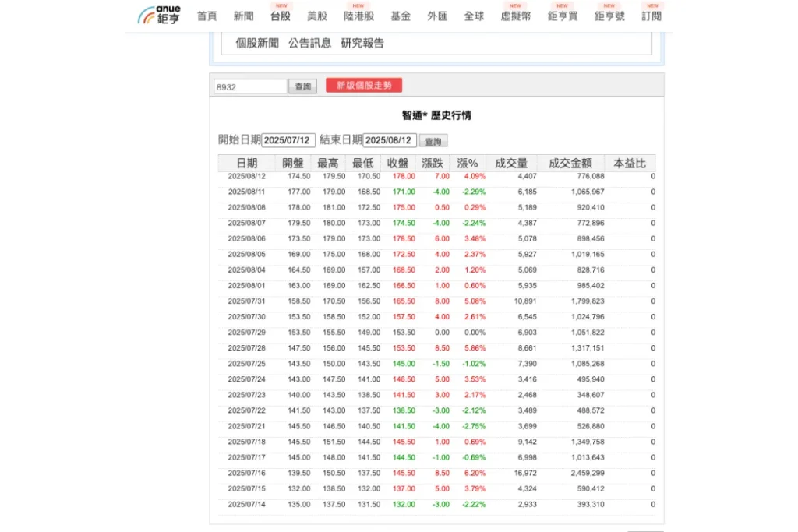Open the 全球 nav item
This screenshot has width=798, height=532.
(474, 16)
